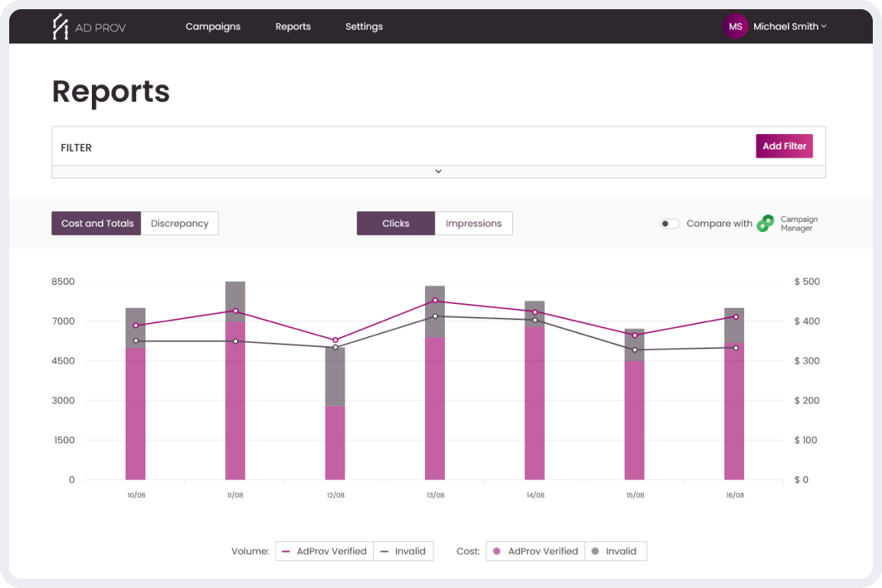Viewport: 882px width, 588px height.
Task: Click the 12/08 bar in chart
Action: coord(335,429)
